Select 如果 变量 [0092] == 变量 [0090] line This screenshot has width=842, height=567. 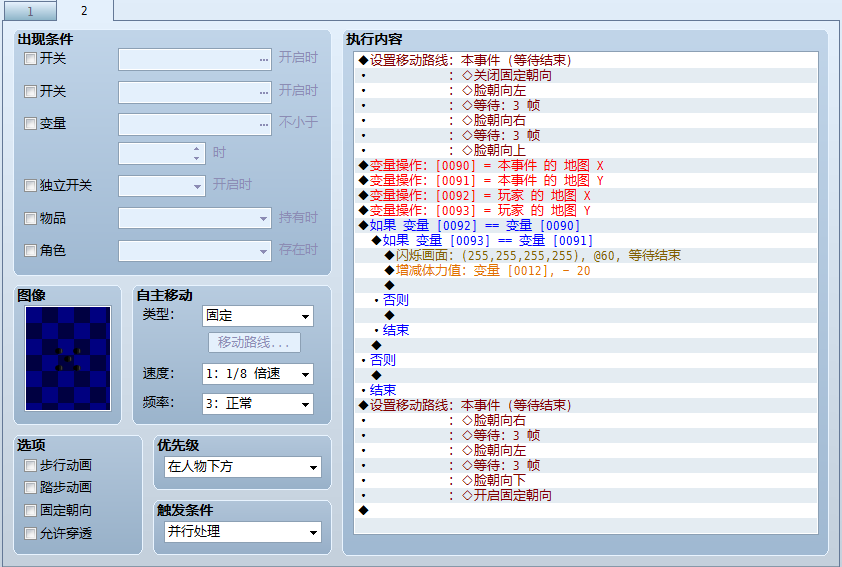click(x=586, y=226)
